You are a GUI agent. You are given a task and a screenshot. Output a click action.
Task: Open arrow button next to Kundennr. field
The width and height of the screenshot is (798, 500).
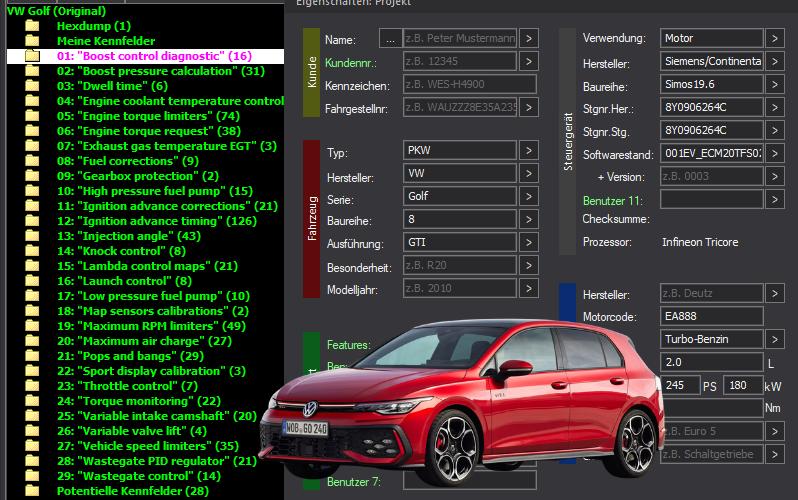[x=529, y=61]
